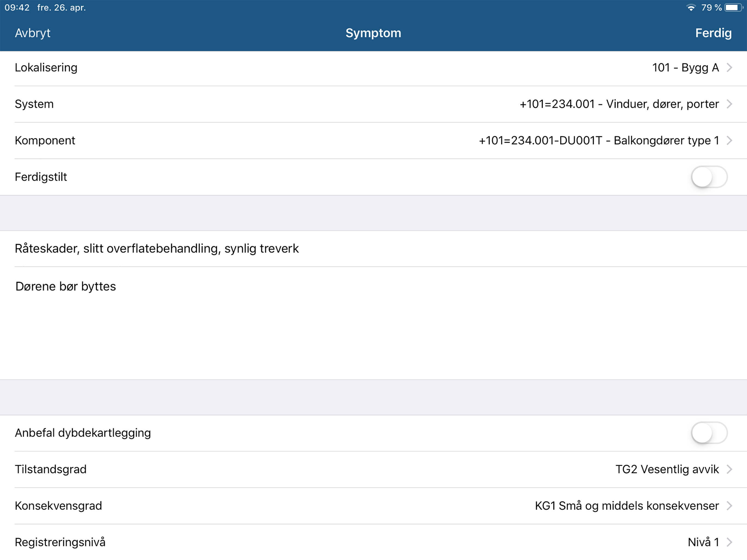Tap the 79 % battery percentage
747x560 pixels.
[711, 8]
